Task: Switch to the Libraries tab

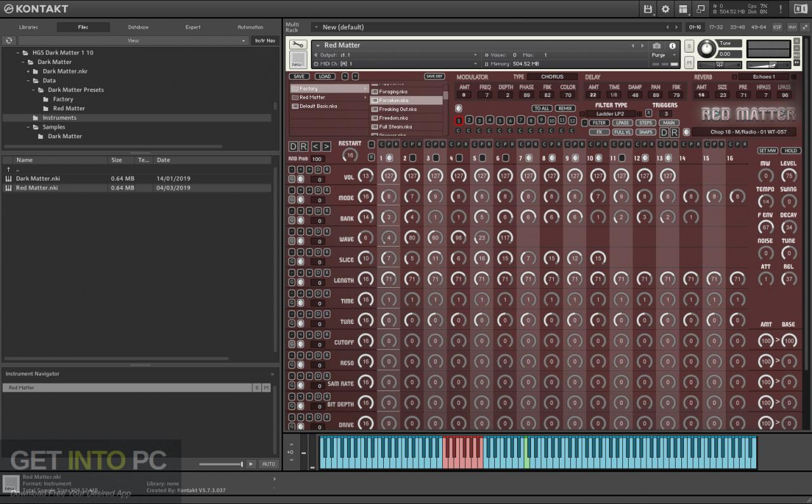Action: (x=29, y=27)
